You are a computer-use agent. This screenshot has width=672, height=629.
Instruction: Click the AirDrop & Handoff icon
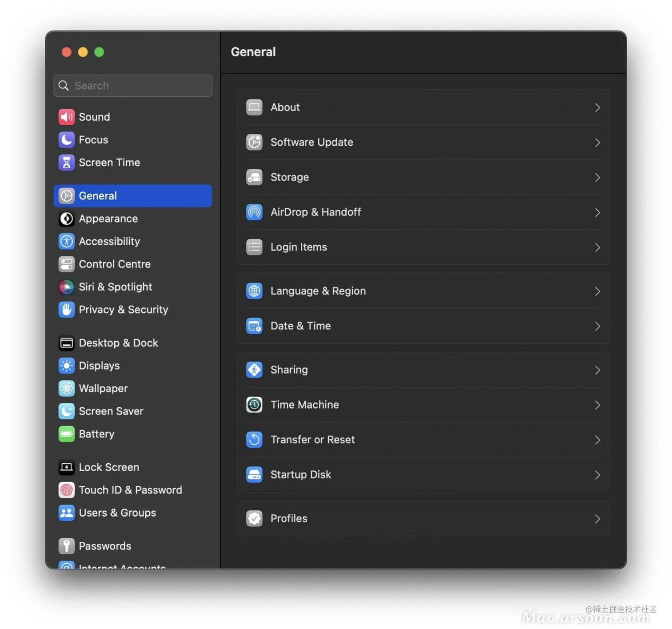click(254, 212)
